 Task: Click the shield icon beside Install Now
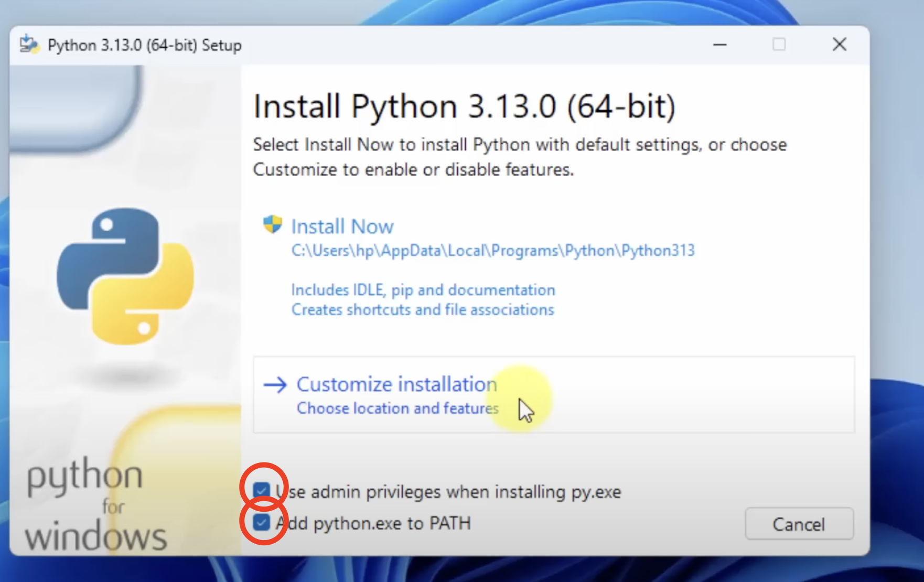pyautogui.click(x=272, y=225)
